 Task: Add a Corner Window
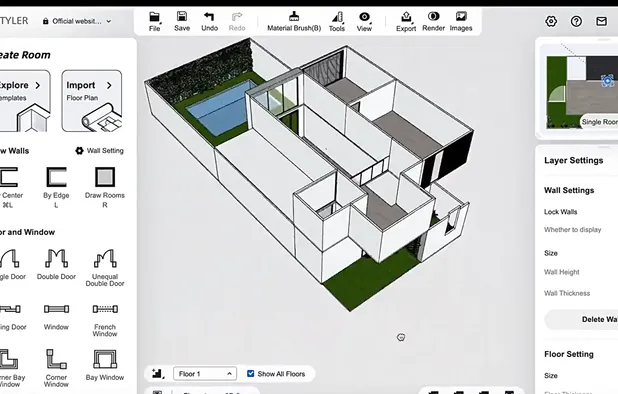click(x=56, y=368)
